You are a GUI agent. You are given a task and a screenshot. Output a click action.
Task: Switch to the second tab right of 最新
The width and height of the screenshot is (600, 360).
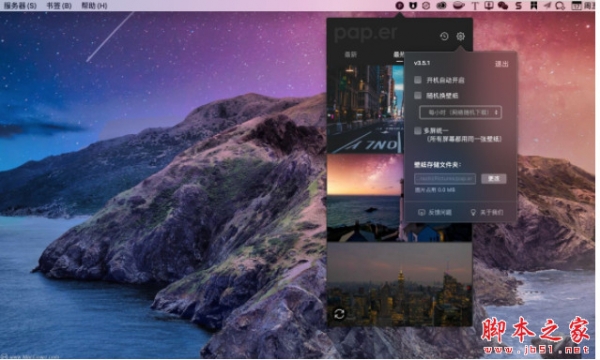click(399, 55)
